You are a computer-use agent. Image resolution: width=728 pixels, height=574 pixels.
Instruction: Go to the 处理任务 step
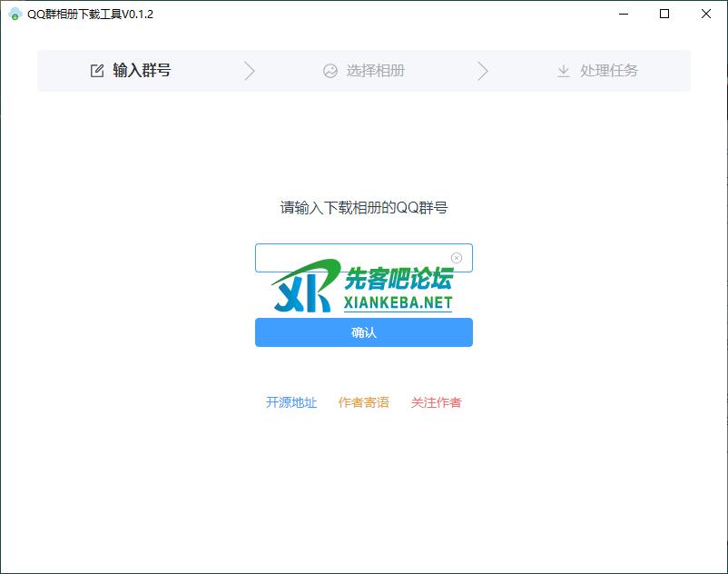[609, 71]
